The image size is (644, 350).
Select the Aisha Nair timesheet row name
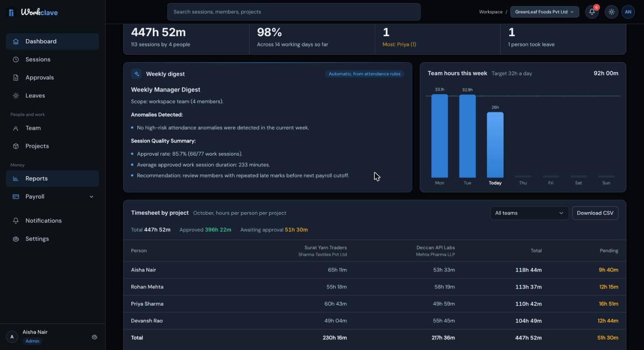(x=143, y=270)
